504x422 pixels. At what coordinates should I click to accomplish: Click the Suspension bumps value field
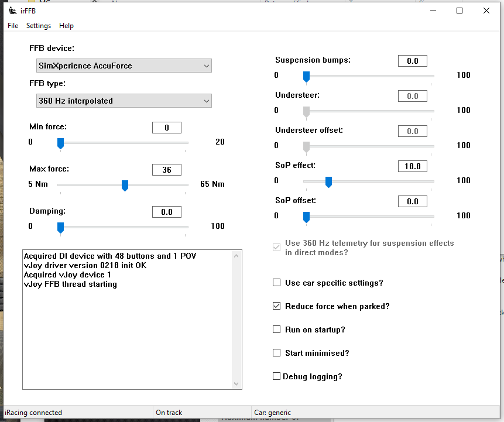click(x=412, y=61)
